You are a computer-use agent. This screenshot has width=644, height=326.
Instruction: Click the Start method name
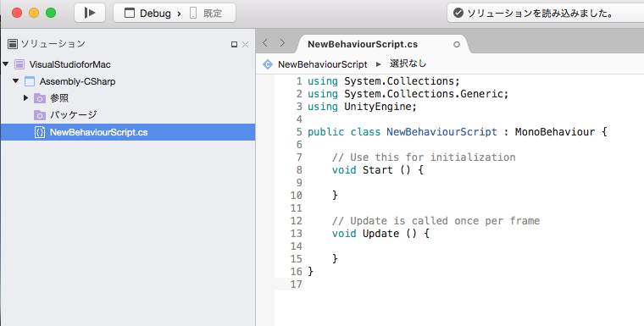coord(377,170)
